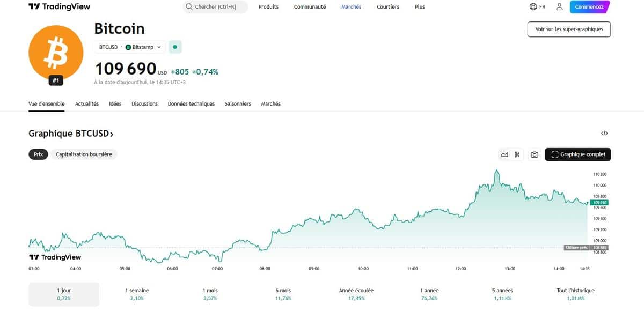This screenshot has width=644, height=311.
Task: Select the 1 jour time range
Action: tap(64, 294)
